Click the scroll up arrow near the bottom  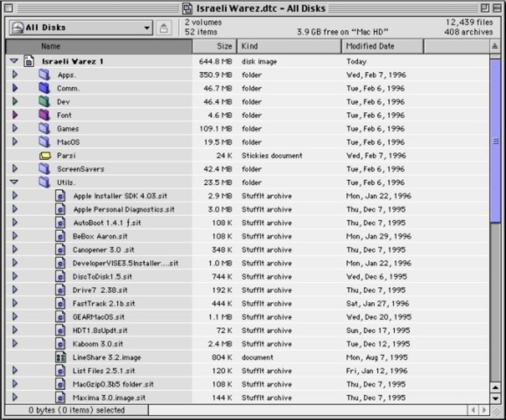click(x=495, y=387)
